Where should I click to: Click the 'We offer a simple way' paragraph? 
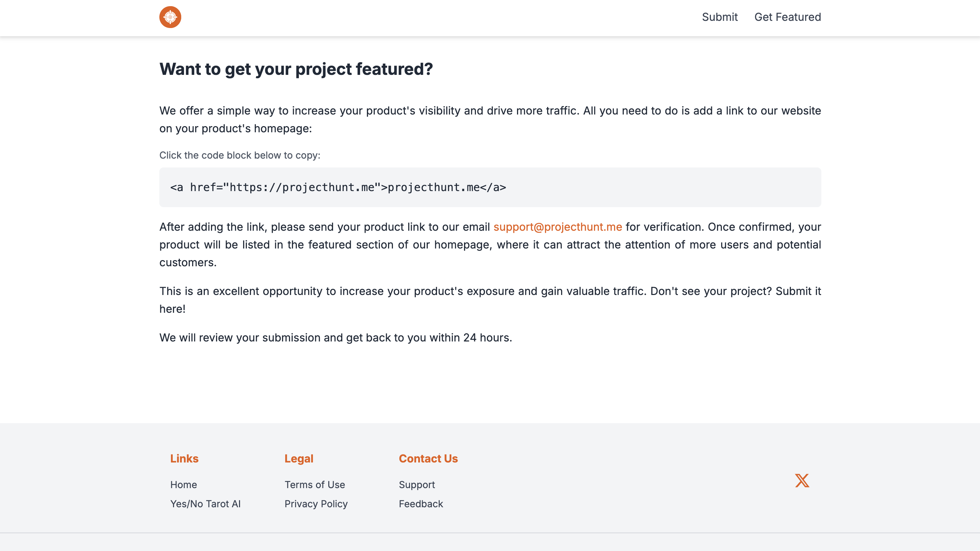pos(490,119)
